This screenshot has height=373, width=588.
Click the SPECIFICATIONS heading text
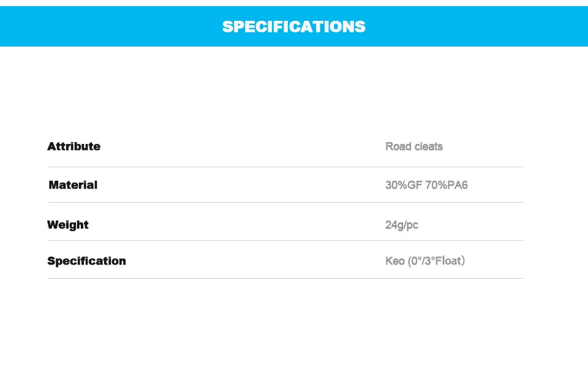293,26
